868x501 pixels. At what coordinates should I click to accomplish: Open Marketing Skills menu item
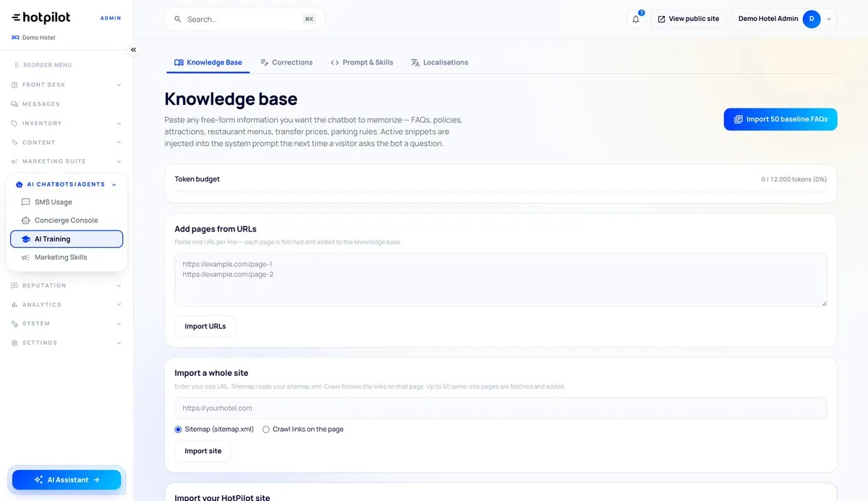pos(67,257)
